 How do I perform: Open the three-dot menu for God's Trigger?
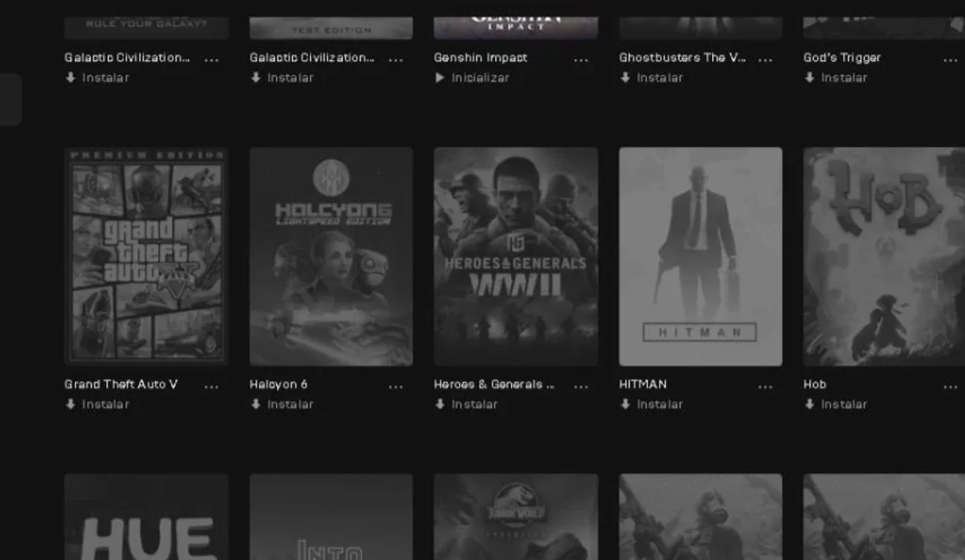950,60
